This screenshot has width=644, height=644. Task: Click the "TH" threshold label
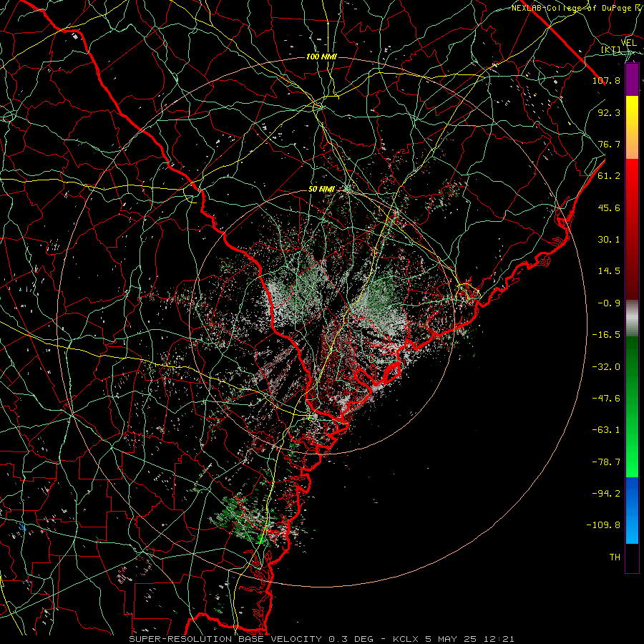pos(615,557)
